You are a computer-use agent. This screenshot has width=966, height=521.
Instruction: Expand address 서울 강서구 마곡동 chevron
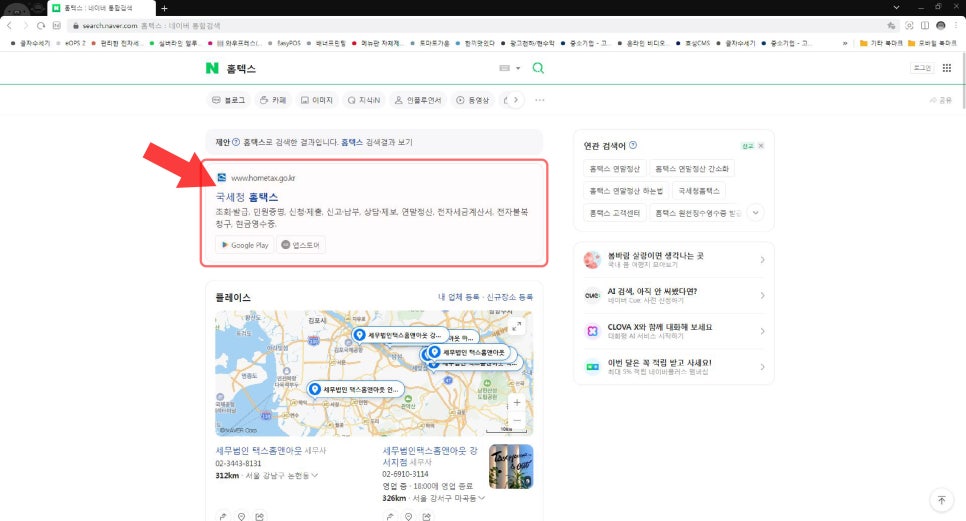[x=481, y=498]
